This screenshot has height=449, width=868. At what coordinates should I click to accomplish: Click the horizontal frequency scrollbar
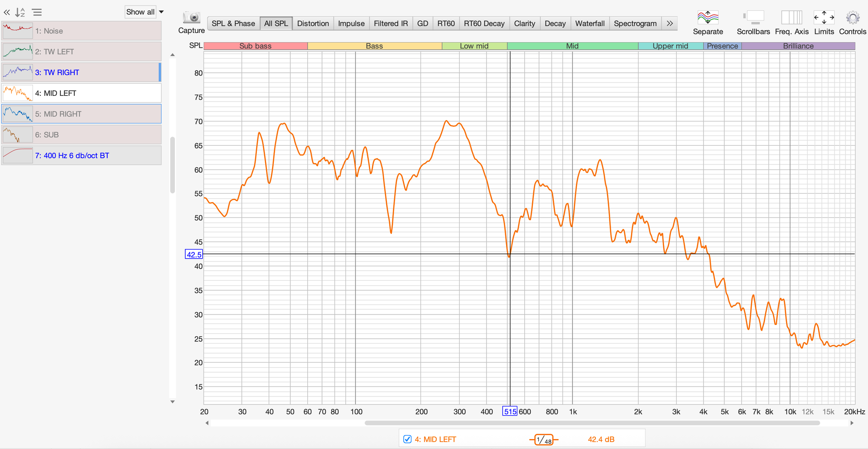(592, 423)
